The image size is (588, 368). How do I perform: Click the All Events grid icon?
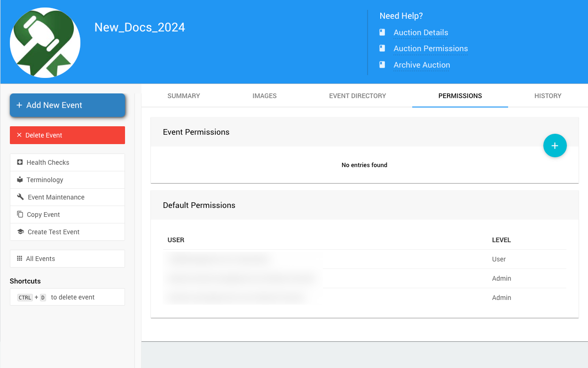coord(20,259)
